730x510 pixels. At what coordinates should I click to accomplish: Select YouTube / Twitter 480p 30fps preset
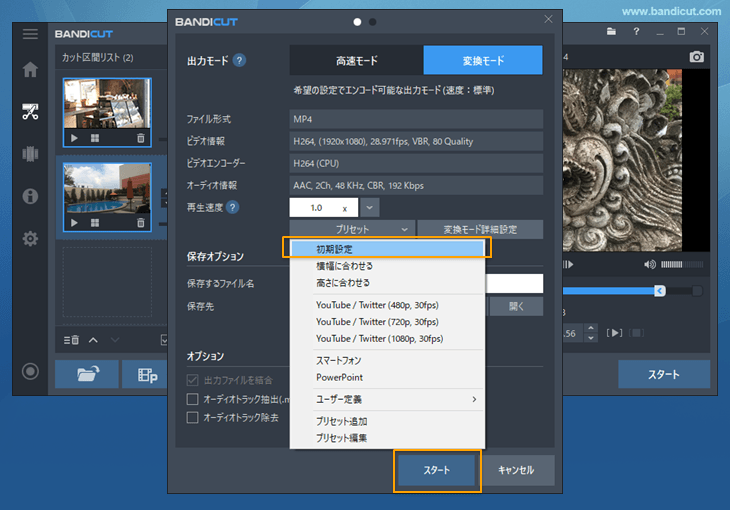387,305
